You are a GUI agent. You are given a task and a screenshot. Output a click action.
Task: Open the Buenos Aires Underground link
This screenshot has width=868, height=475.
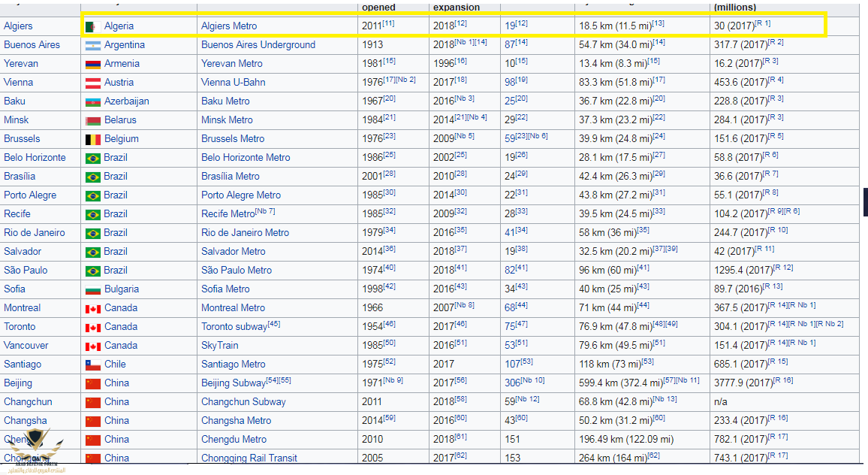pos(258,45)
